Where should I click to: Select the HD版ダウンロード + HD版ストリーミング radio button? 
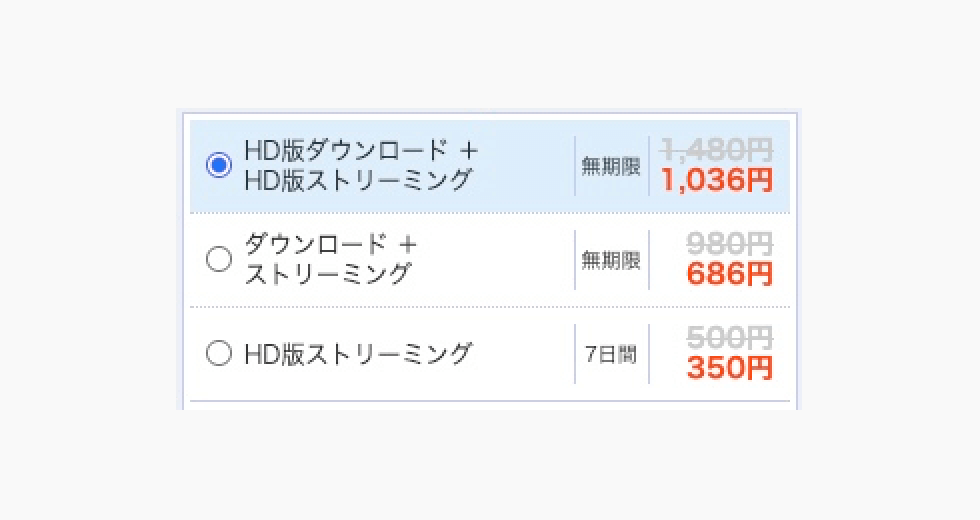[218, 165]
